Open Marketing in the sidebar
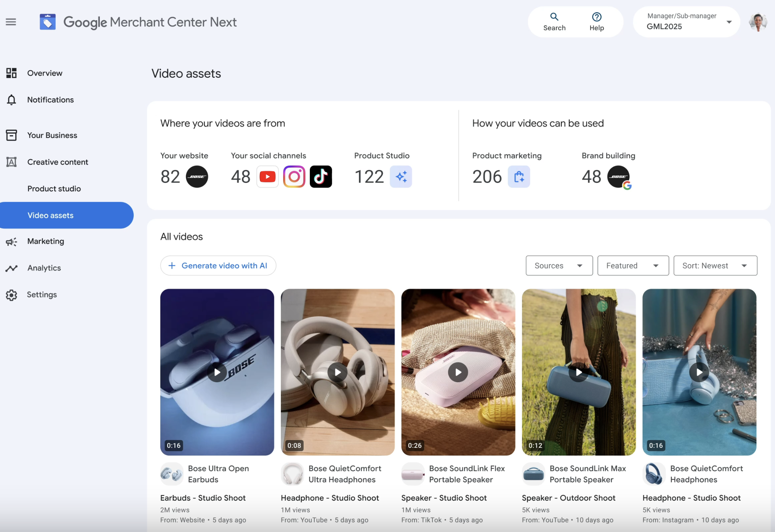Image resolution: width=775 pixels, height=532 pixels. click(46, 241)
